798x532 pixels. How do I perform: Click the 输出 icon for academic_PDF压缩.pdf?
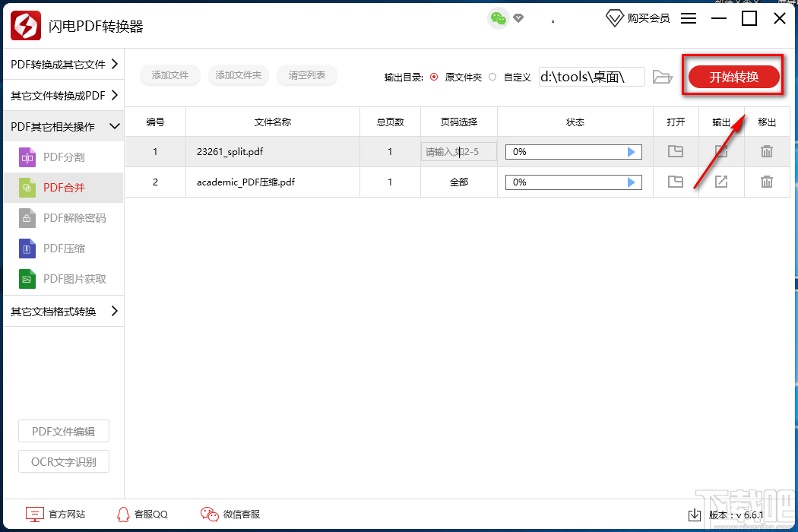(x=720, y=182)
